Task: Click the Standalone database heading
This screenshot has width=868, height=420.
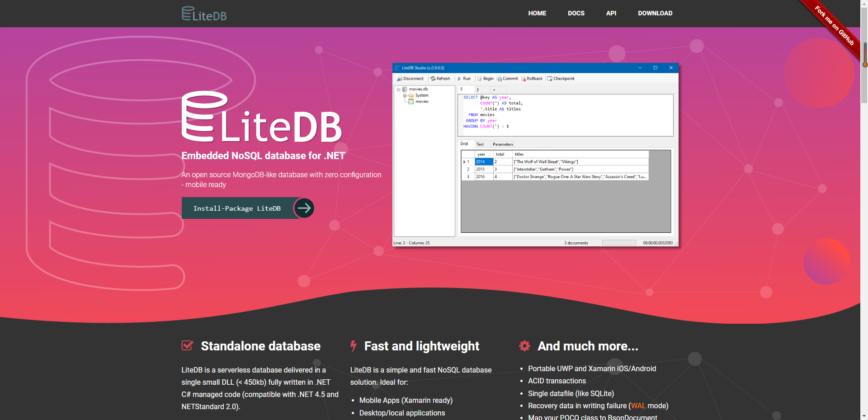Action: 260,346
